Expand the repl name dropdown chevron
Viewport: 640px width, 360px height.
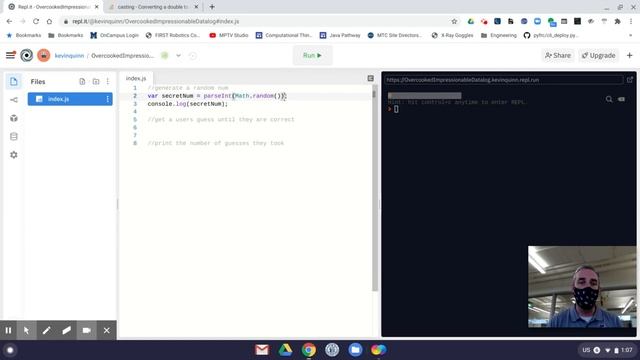[x=178, y=56]
